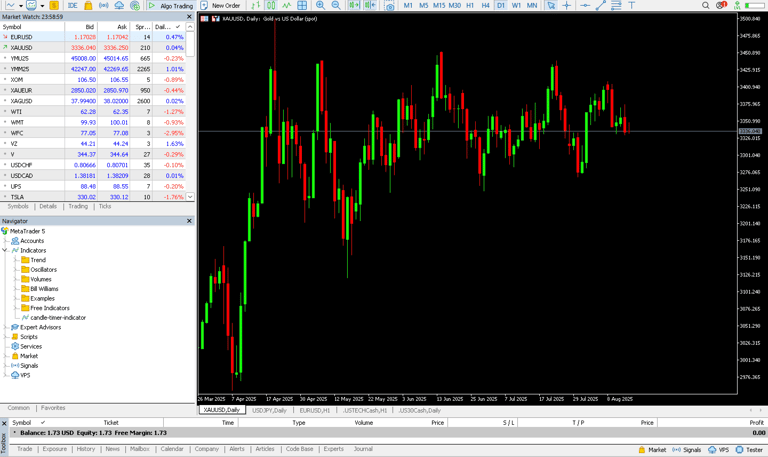Open the Market shopping bag toolbar icon
Image resolution: width=768 pixels, height=457 pixels.
(88, 5)
